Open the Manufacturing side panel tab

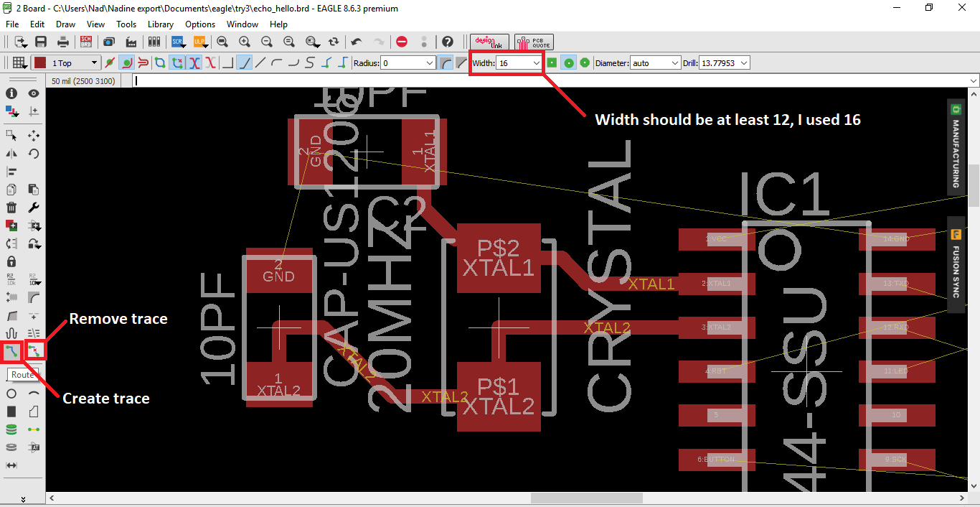956,147
